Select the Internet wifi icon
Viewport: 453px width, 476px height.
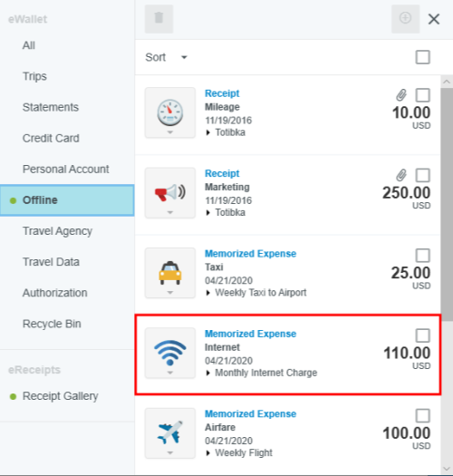point(170,353)
